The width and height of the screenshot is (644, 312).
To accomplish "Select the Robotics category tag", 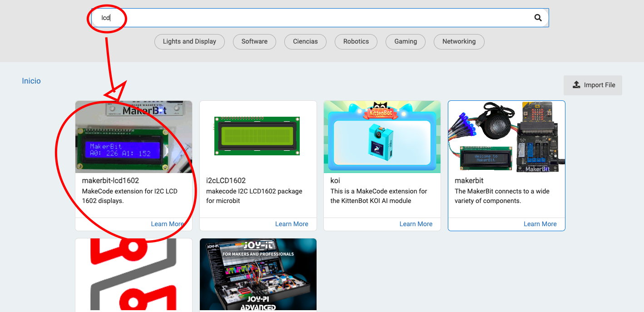I will pos(356,41).
